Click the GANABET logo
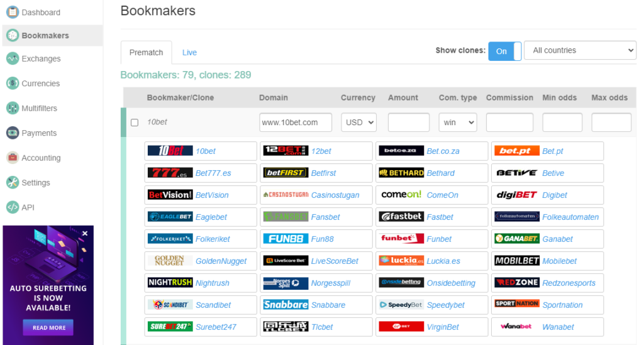This screenshot has width=644, height=345. pyautogui.click(x=517, y=239)
